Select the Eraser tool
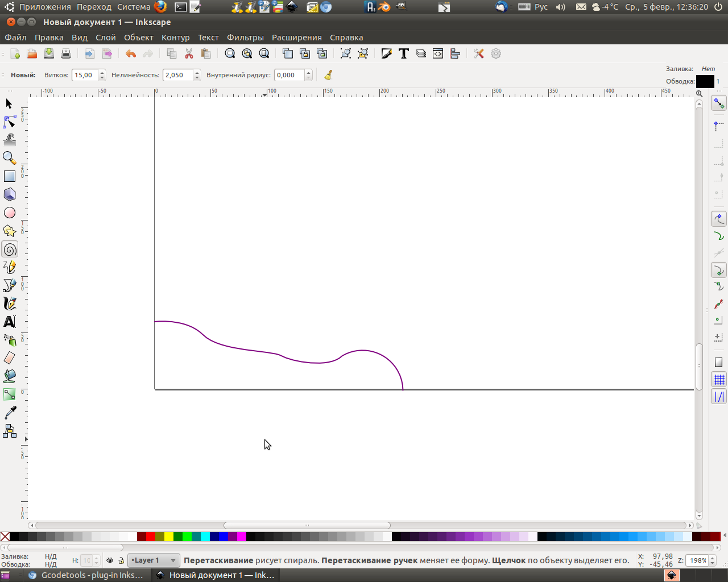Viewport: 728px width, 582px height. 9,358
